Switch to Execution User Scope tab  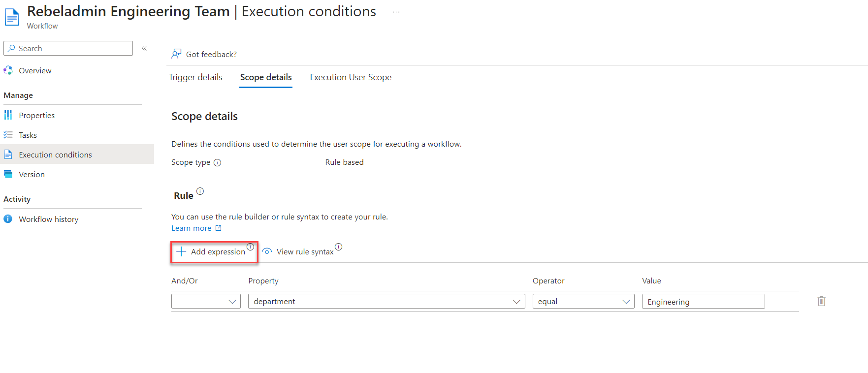pyautogui.click(x=351, y=77)
